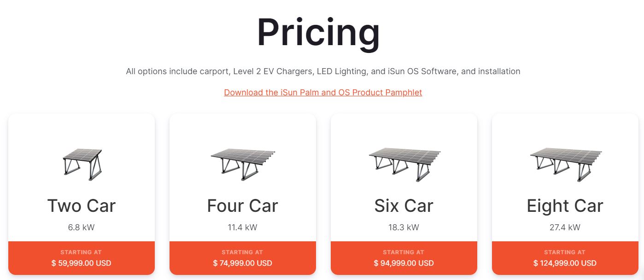Click the $59,999.00 USD price banner
Viewport: 644px width, 280px height.
point(82,263)
